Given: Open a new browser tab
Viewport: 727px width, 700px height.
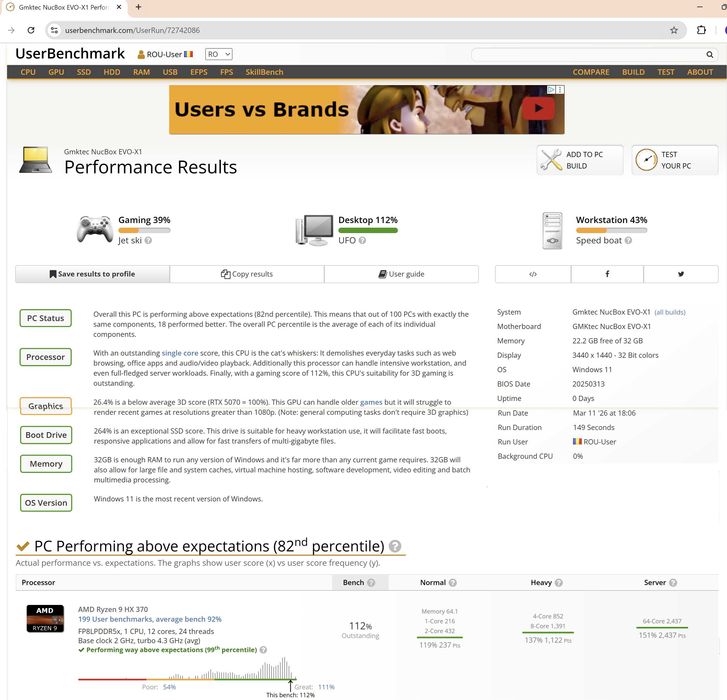Looking at the screenshot, I should point(138,7).
